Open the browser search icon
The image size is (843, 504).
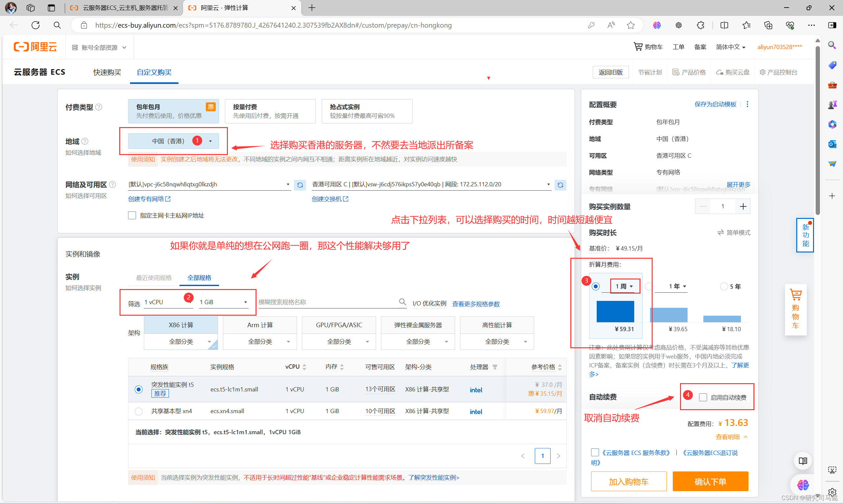click(57, 25)
